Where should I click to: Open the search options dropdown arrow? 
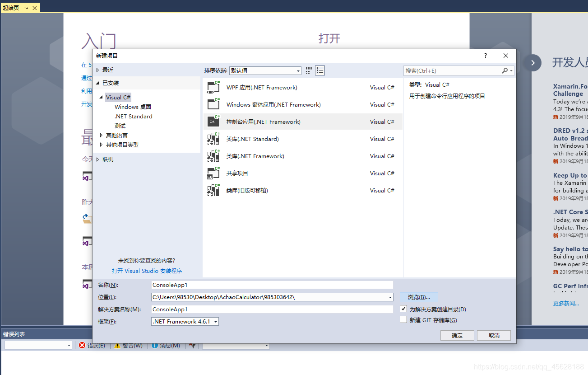pos(511,70)
